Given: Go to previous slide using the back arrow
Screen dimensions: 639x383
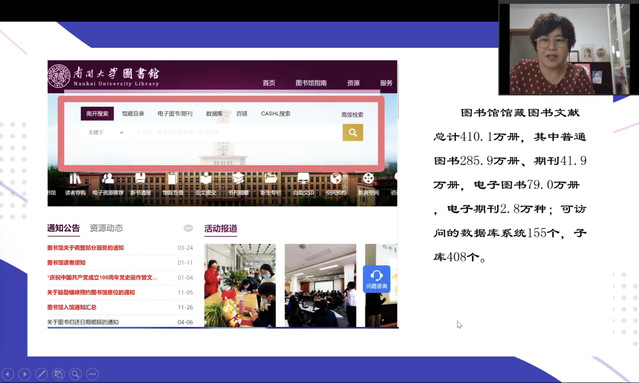Looking at the screenshot, I should pyautogui.click(x=8, y=374).
